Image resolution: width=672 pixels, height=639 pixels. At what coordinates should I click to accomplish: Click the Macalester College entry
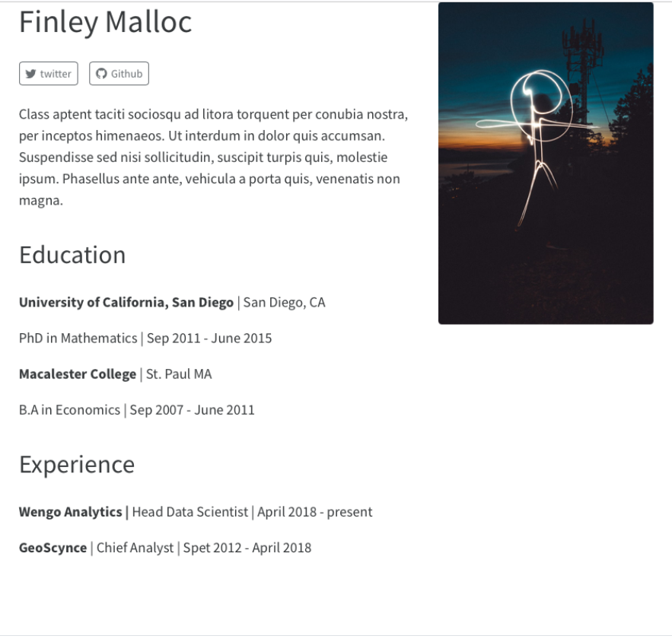click(77, 374)
